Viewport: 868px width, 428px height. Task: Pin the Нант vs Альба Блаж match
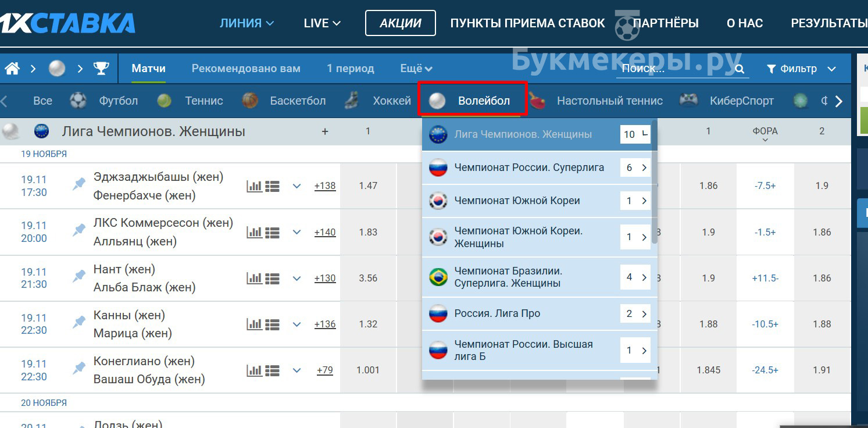tap(79, 277)
